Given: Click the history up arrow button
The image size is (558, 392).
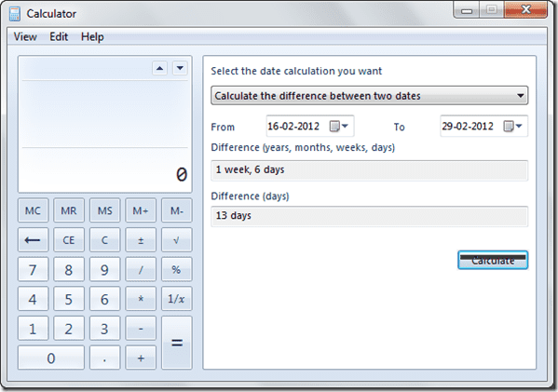Looking at the screenshot, I should coord(160,68).
